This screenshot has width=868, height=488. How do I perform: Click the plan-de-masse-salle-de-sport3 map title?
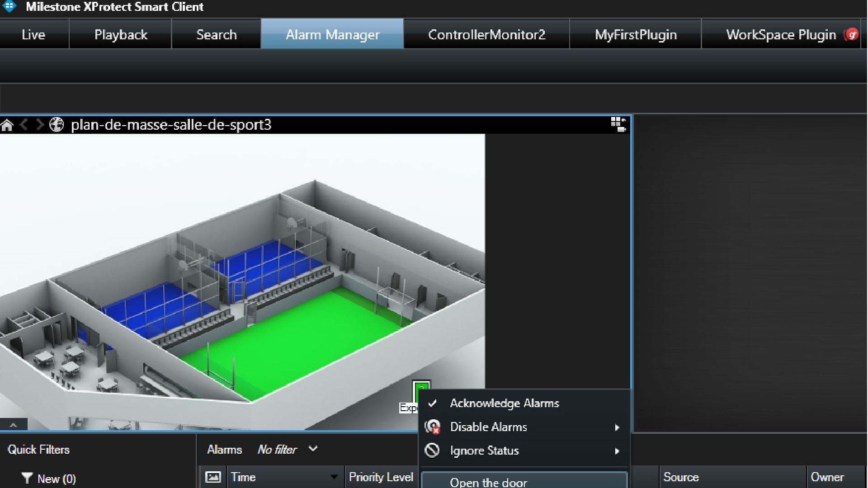coord(171,125)
